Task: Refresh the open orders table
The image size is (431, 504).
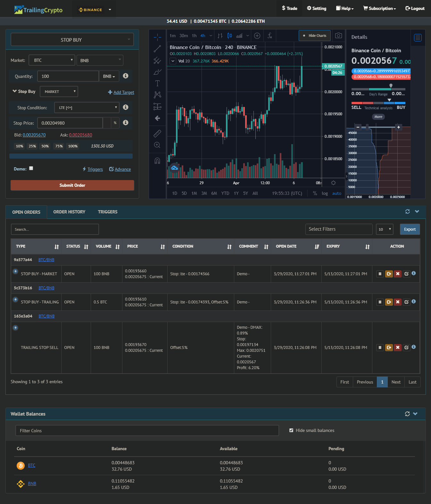Action: pos(408,211)
